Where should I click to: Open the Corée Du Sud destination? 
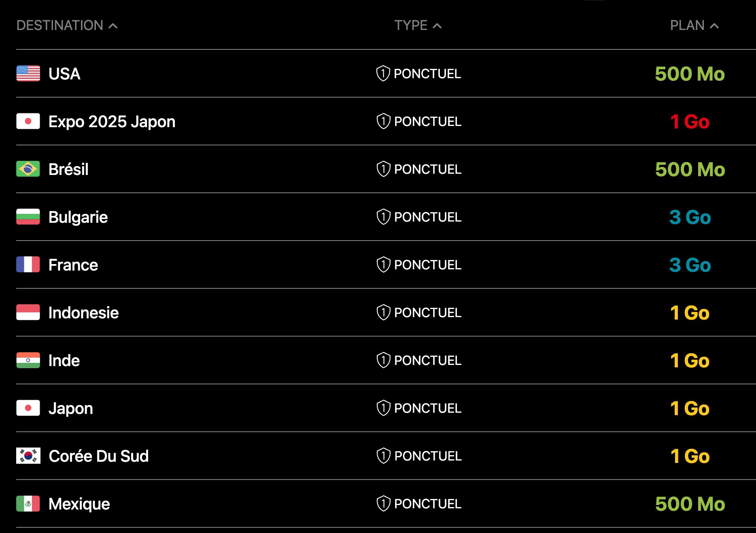pyautogui.click(x=98, y=456)
